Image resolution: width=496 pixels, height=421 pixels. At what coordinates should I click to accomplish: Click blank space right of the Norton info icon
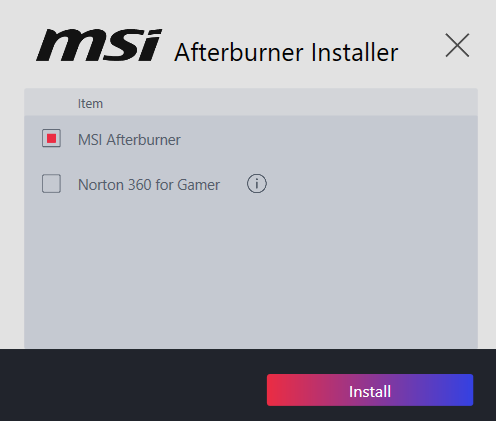point(372,184)
